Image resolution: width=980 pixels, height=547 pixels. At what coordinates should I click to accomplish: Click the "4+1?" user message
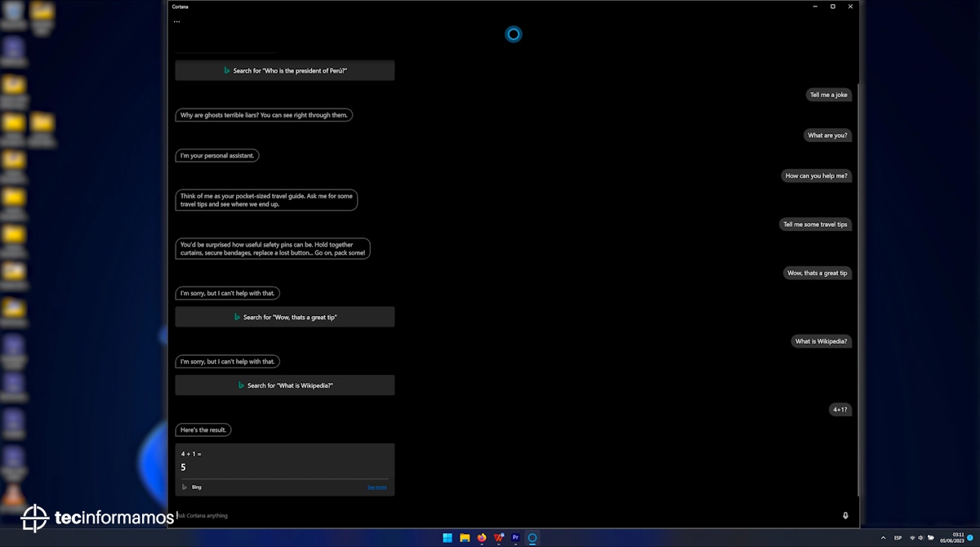tap(840, 410)
